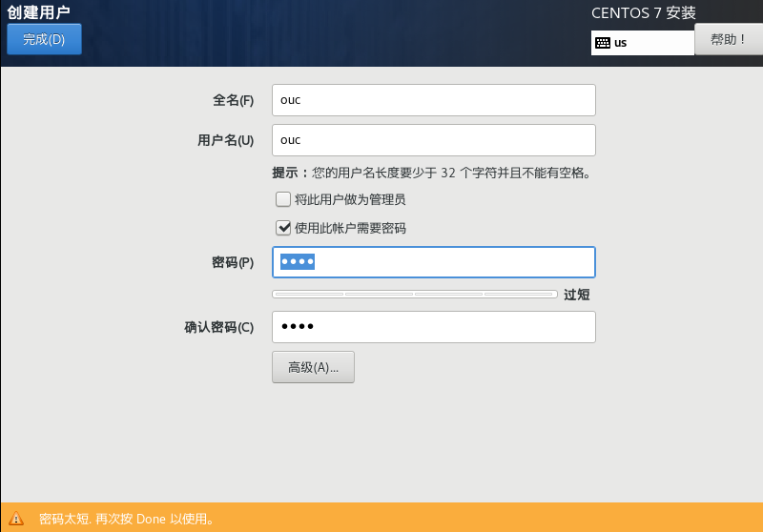This screenshot has width=763, height=532.
Task: Open the 高级(A)... advanced settings button
Action: (313, 367)
